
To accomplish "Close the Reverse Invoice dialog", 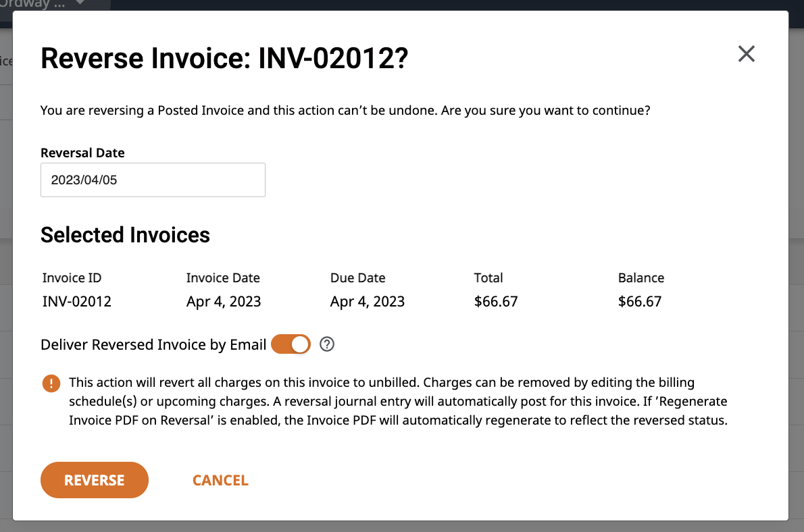I will pos(746,54).
